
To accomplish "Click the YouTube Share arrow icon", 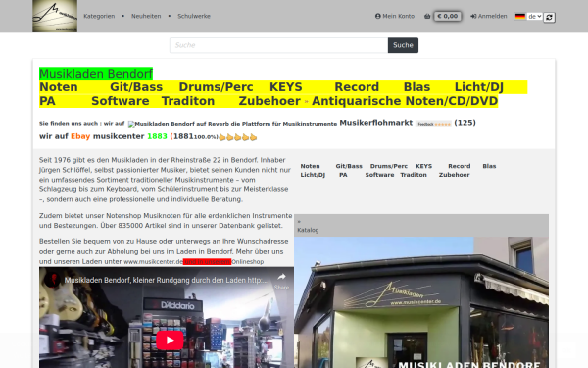I will point(281,277).
